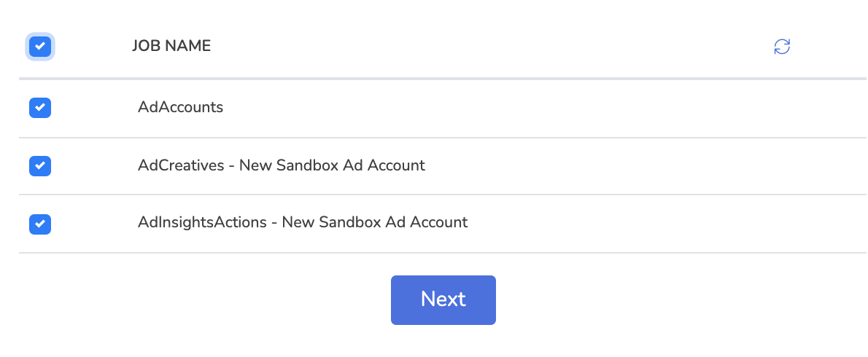The width and height of the screenshot is (868, 357).
Task: Uncheck the AdCreatives job checkbox
Action: 40,166
